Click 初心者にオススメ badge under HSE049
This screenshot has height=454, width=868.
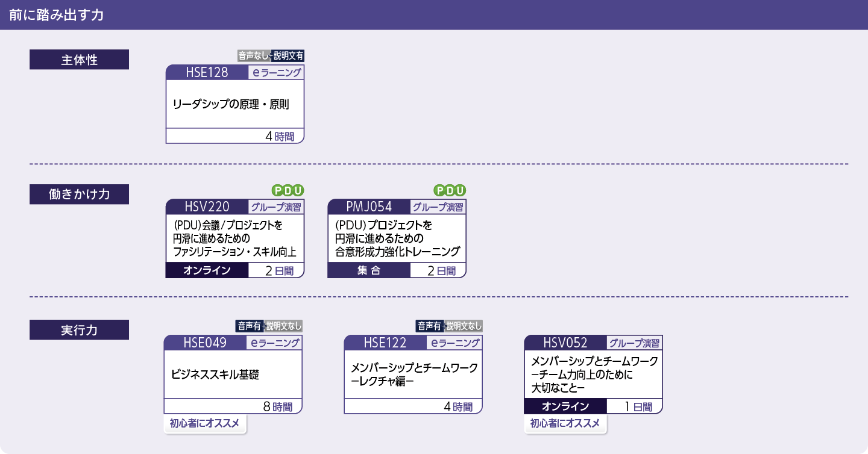click(x=205, y=424)
